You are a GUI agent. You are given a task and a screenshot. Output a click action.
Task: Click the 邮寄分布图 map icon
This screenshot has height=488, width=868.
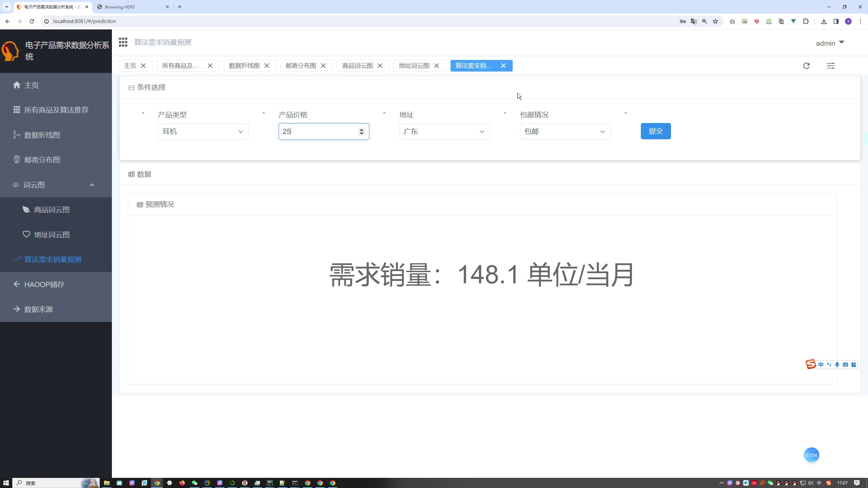point(16,160)
